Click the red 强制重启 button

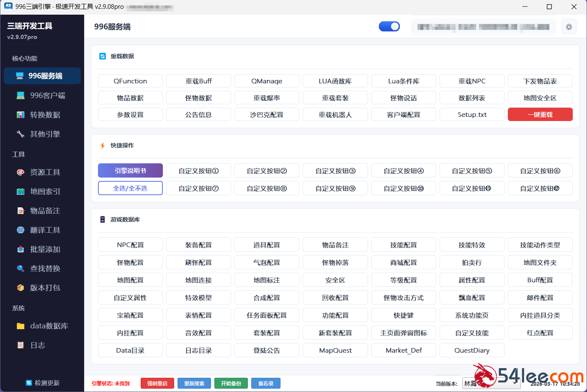tap(157, 383)
